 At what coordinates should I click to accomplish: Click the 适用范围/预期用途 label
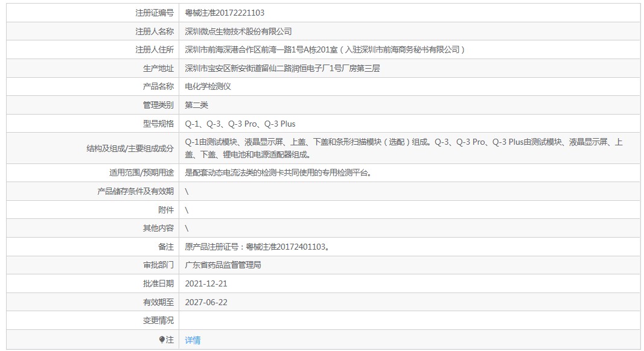coord(141,173)
